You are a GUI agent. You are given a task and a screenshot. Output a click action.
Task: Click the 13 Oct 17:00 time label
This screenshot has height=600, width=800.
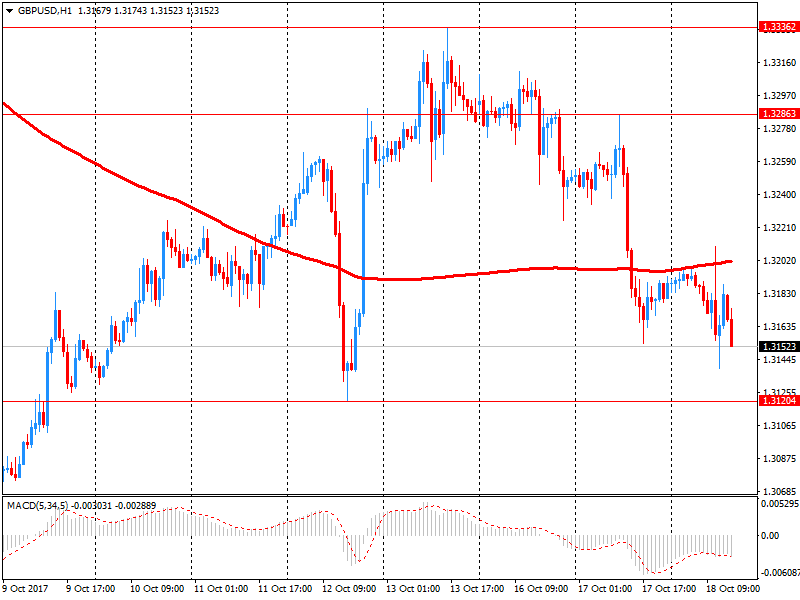[477, 589]
